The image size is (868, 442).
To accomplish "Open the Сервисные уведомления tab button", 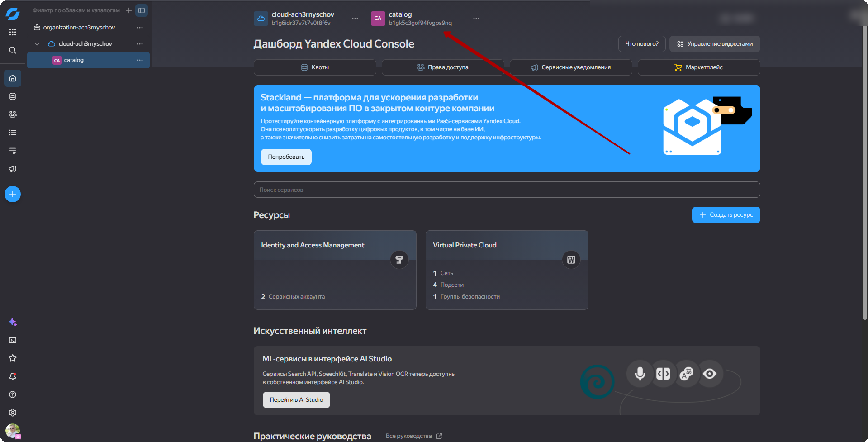I will [x=571, y=67].
